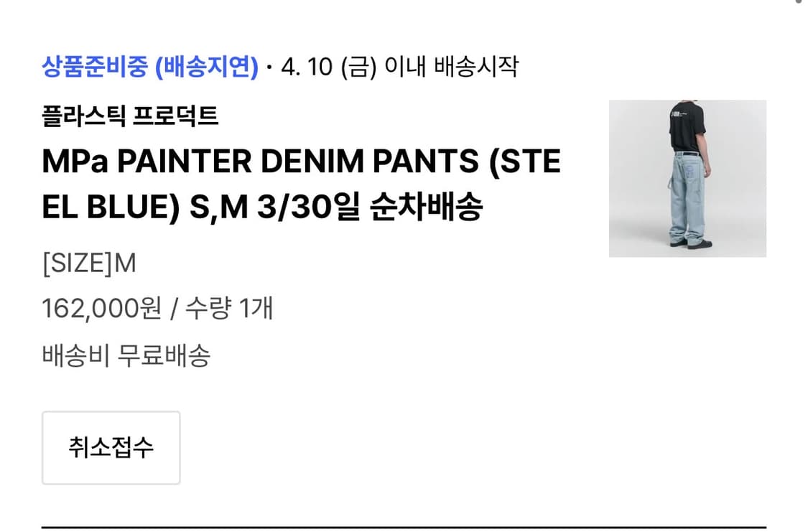Select the [SIZE]M option text
808x532 pixels.
90,263
